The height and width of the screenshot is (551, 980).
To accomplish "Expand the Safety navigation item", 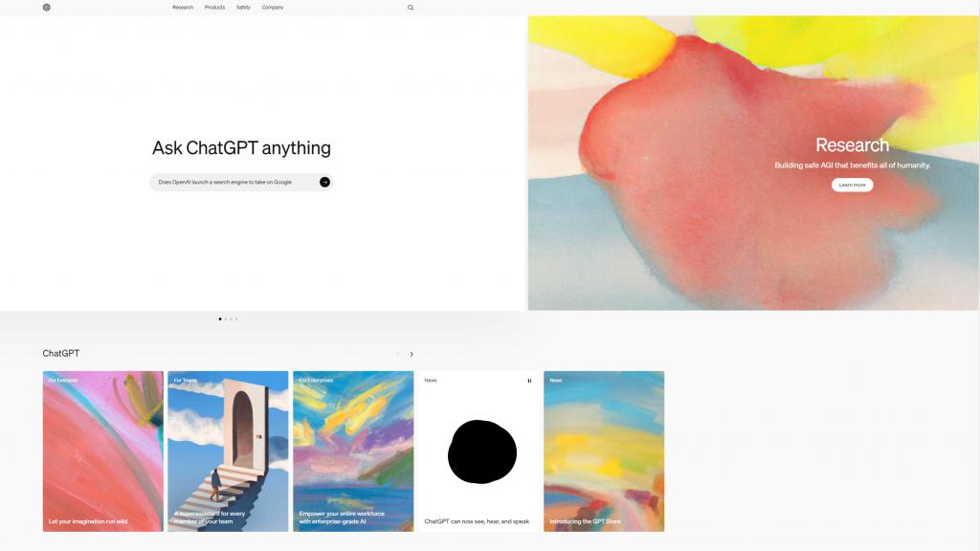I will pyautogui.click(x=243, y=8).
